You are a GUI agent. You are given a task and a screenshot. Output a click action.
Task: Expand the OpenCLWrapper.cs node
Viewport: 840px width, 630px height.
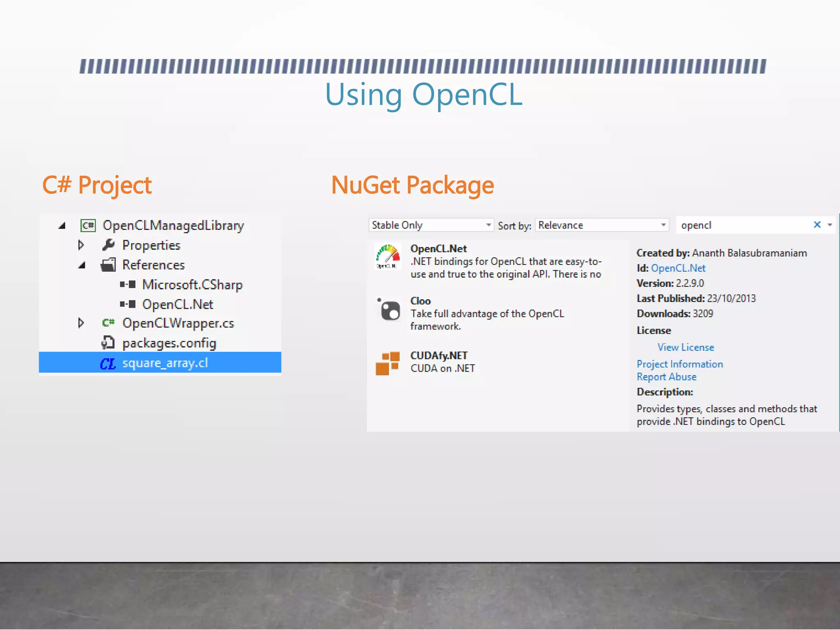(81, 323)
